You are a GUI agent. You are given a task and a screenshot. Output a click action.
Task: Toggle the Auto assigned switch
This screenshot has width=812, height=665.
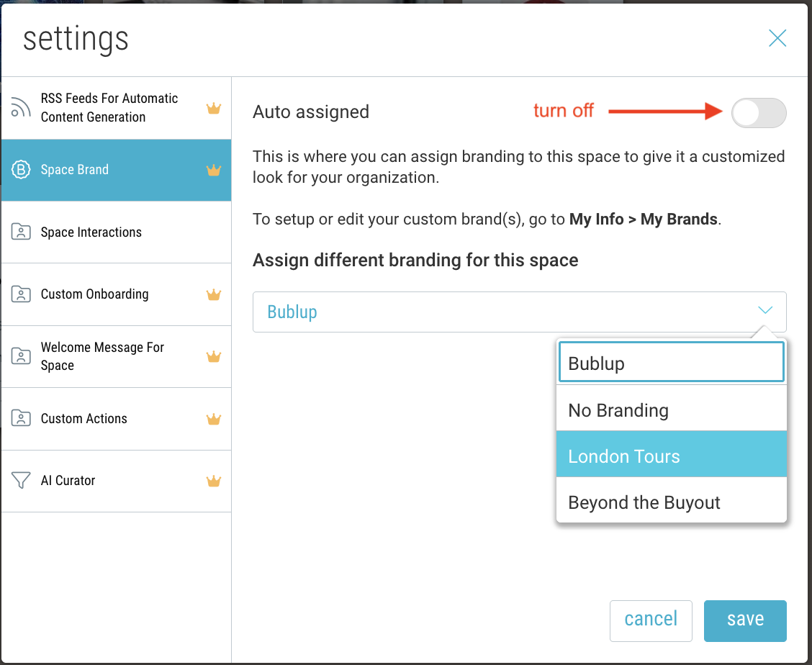[758, 113]
